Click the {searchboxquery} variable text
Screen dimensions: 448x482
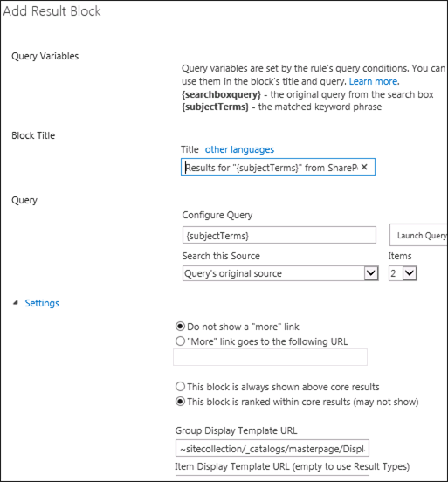221,94
